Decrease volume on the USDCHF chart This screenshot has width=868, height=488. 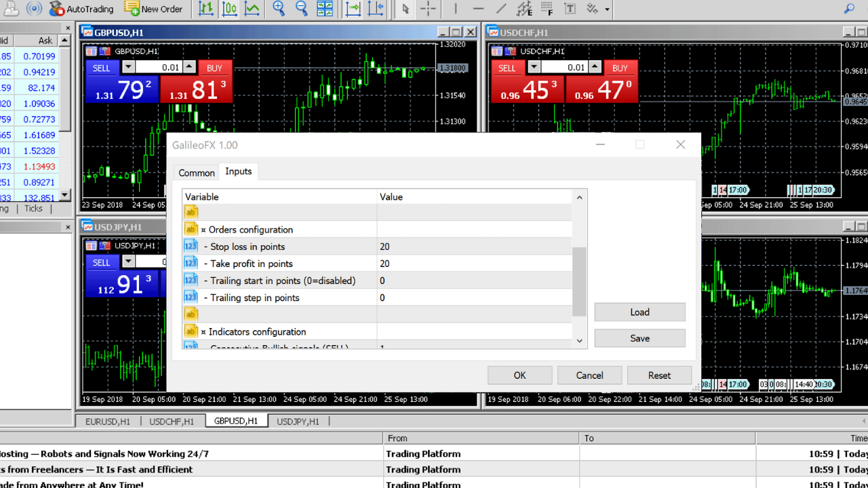click(x=534, y=68)
